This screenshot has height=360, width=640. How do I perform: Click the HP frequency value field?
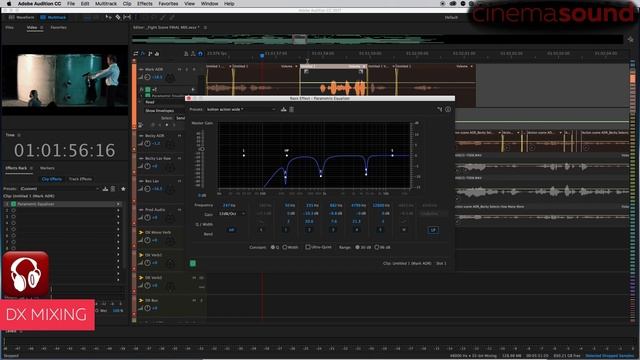point(229,205)
